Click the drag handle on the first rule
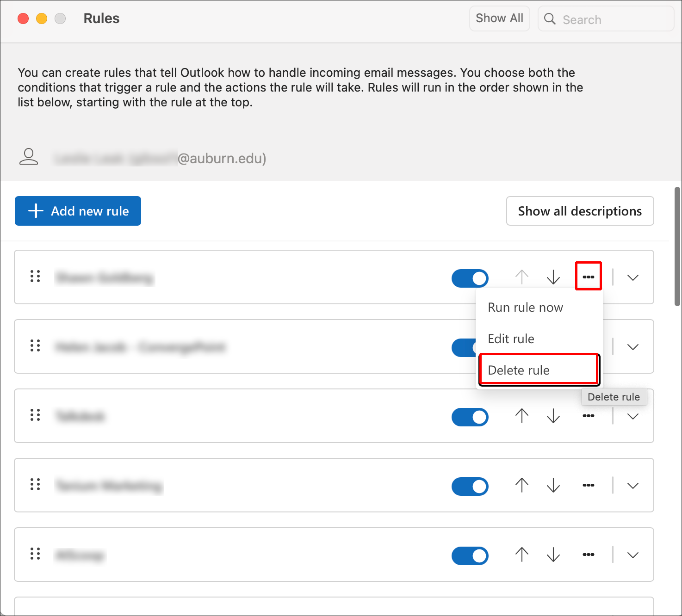The height and width of the screenshot is (616, 682). coord(35,276)
